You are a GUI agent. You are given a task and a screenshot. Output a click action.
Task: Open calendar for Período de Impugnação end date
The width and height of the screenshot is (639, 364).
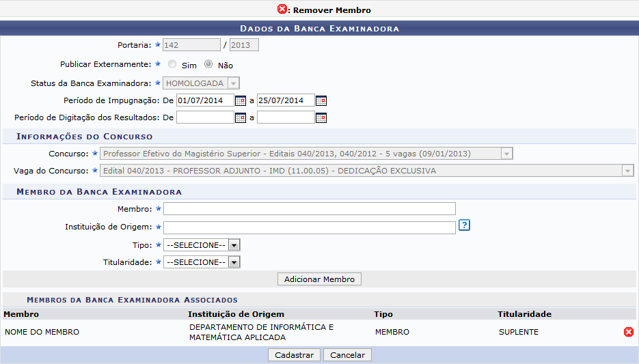point(321,101)
